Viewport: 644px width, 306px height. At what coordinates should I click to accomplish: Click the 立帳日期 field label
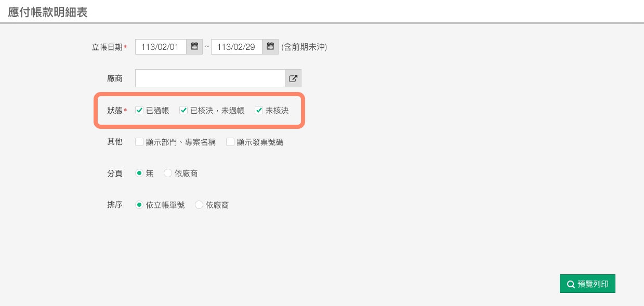click(x=107, y=47)
